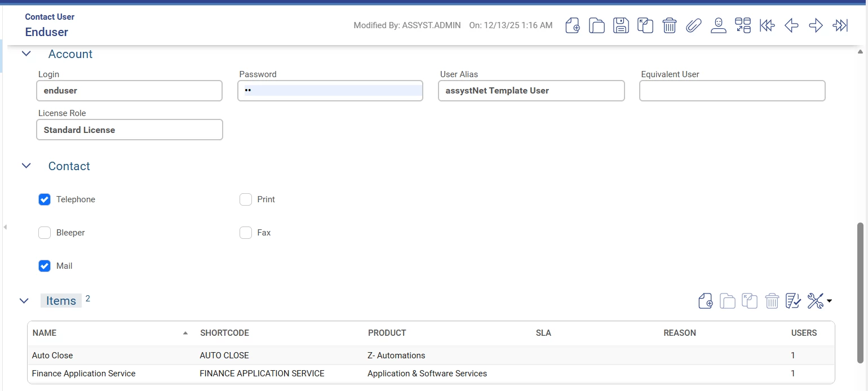
Task: Click FINANCE APPLICATION SERVICE shortcode cell
Action: coord(262,374)
